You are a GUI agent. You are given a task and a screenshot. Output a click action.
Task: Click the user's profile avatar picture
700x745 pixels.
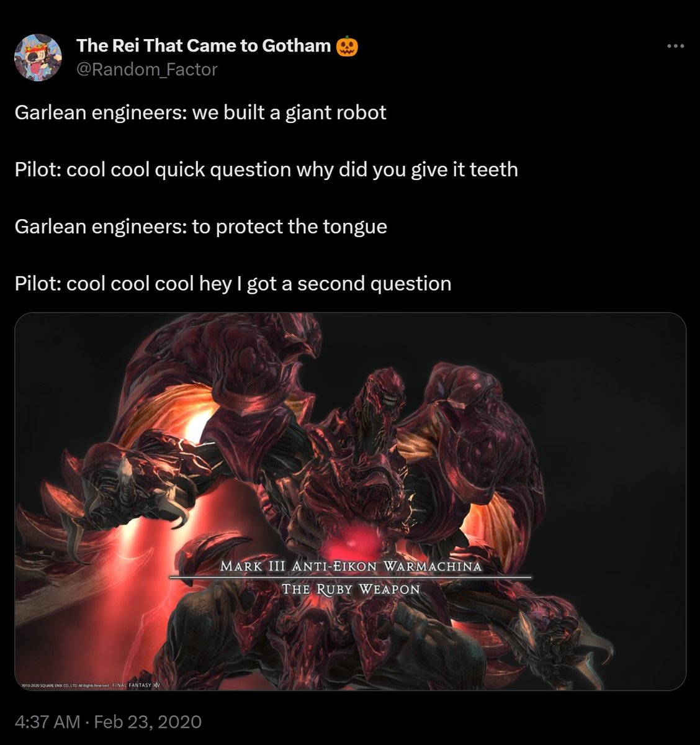(38, 57)
